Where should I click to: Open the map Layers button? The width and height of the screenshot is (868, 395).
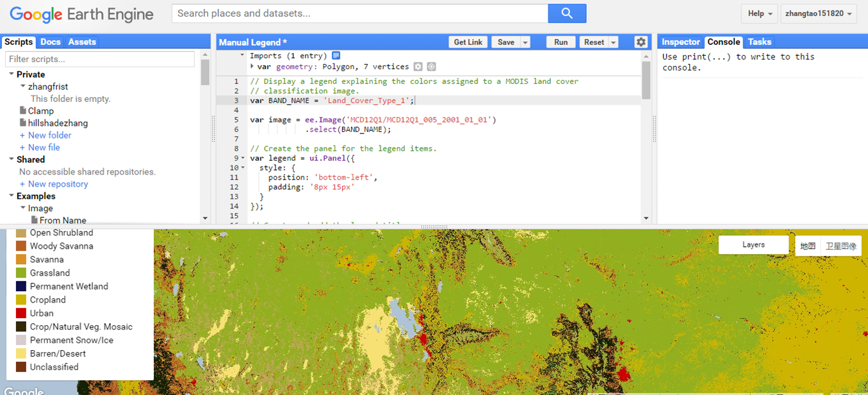coord(753,245)
